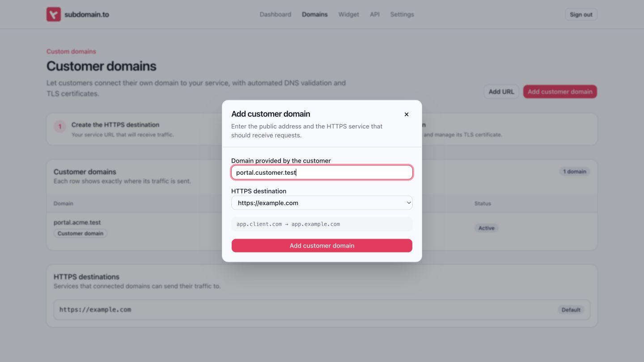Screen dimensions: 644x362
Task: Click the Add URL button
Action: [501, 92]
